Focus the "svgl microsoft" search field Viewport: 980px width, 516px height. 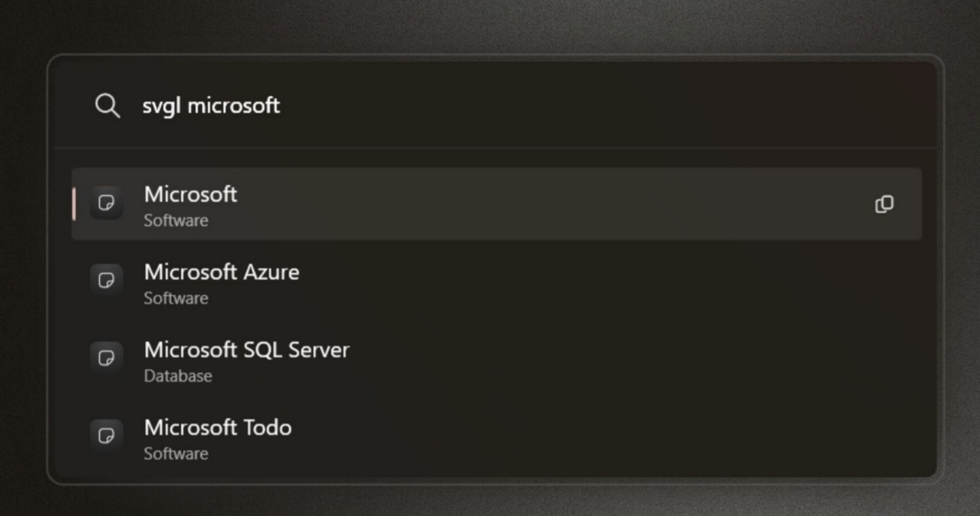pyautogui.click(x=476, y=106)
